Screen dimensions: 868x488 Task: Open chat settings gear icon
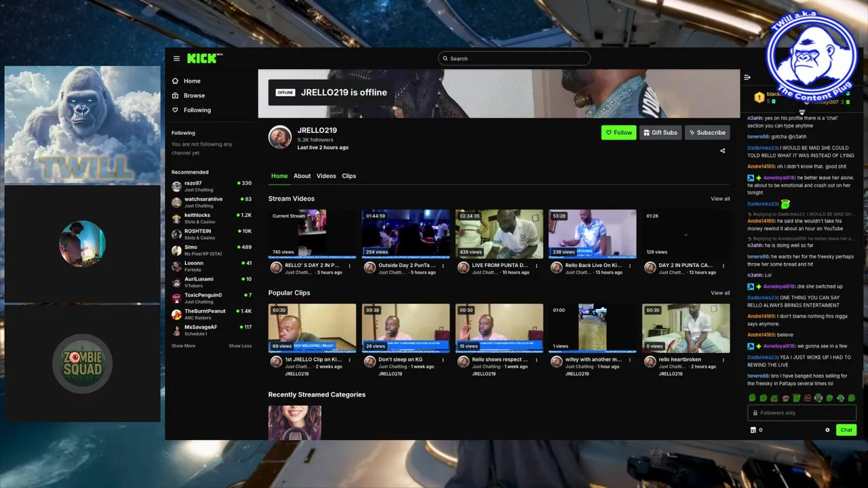pyautogui.click(x=827, y=430)
